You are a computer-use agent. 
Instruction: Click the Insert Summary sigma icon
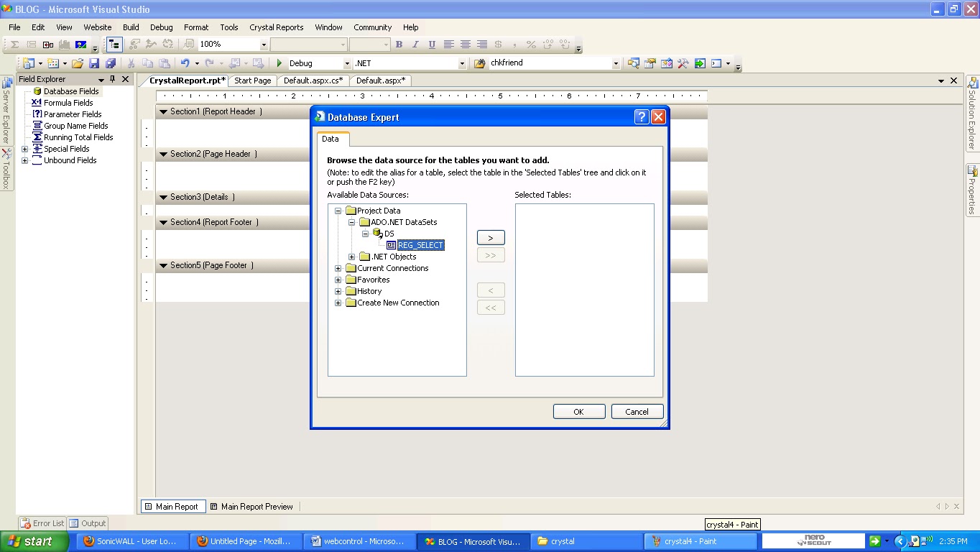coord(14,45)
